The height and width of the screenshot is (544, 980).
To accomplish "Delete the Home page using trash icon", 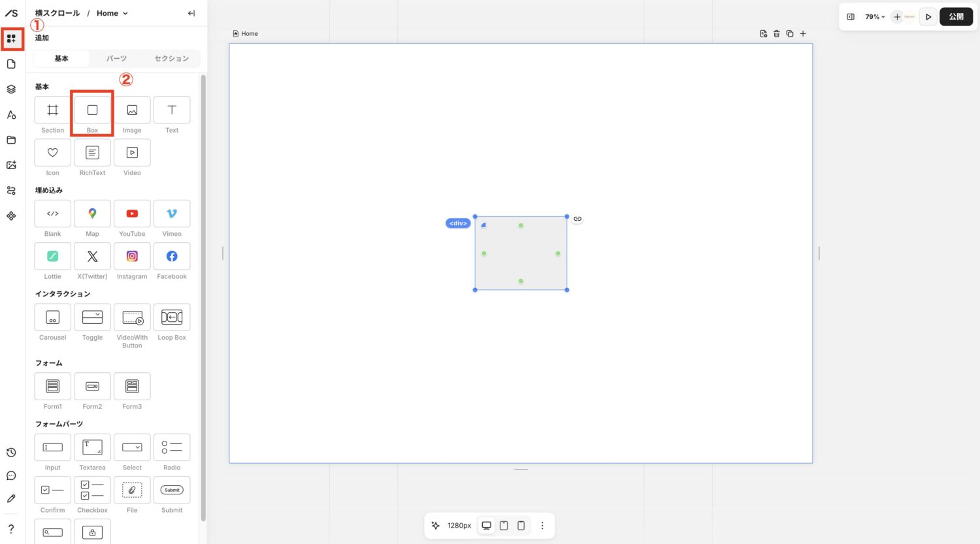I will (776, 34).
